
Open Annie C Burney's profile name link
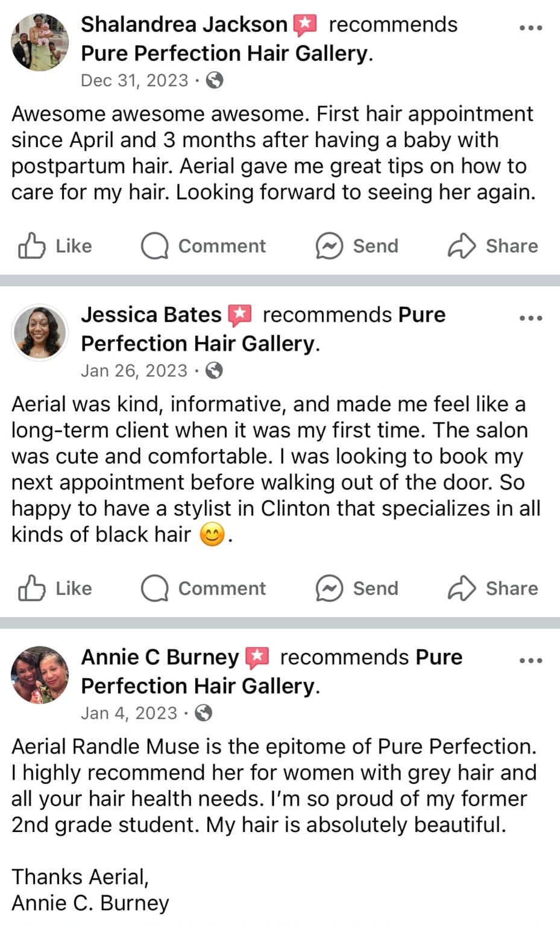[x=160, y=657]
